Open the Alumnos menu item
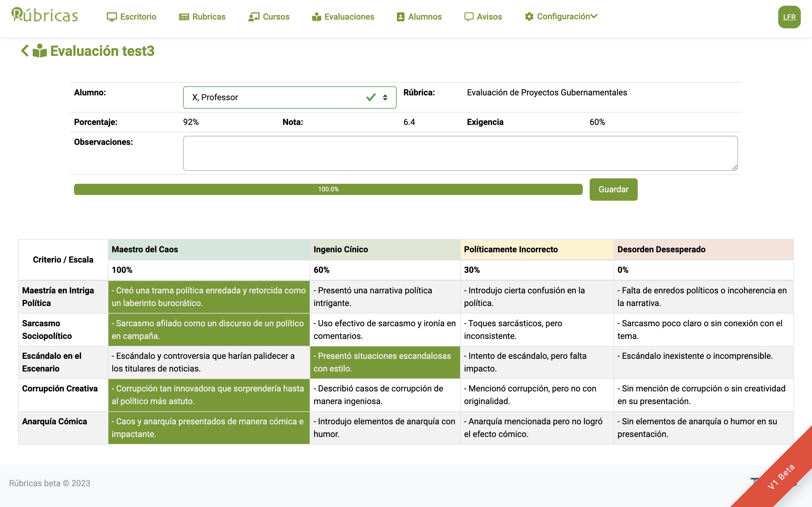 tap(424, 17)
